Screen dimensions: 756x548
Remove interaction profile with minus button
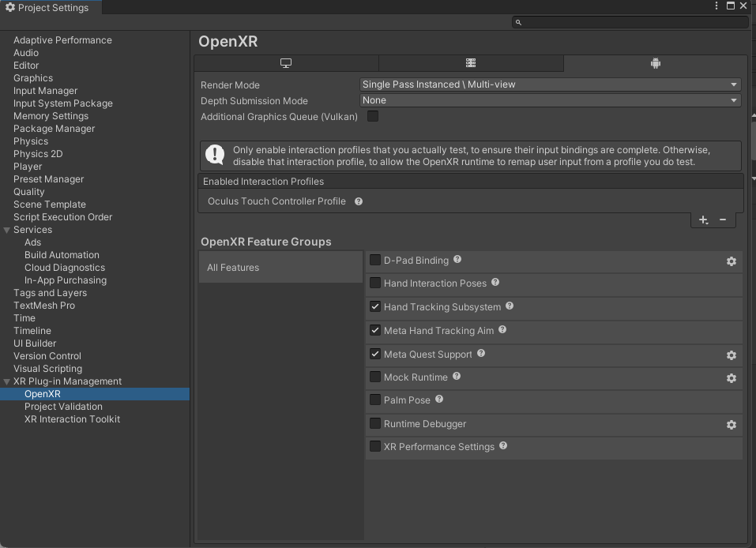(723, 220)
